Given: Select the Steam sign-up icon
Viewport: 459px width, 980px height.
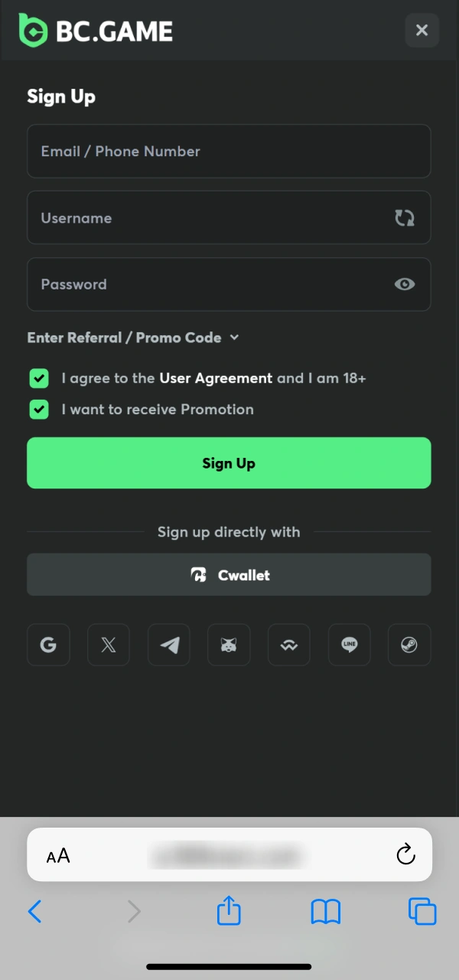Looking at the screenshot, I should pos(409,645).
